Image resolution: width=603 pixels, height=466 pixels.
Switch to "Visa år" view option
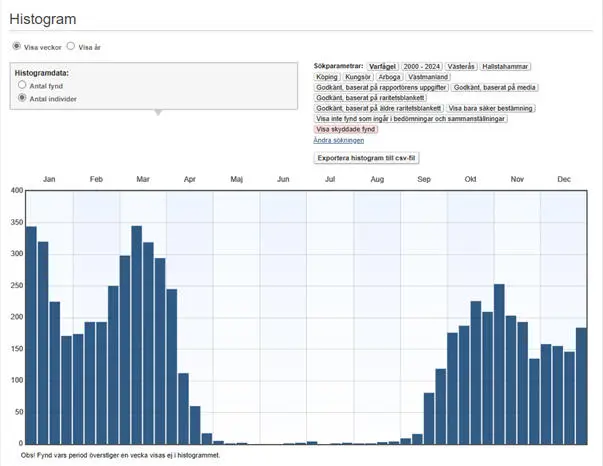pos(71,46)
